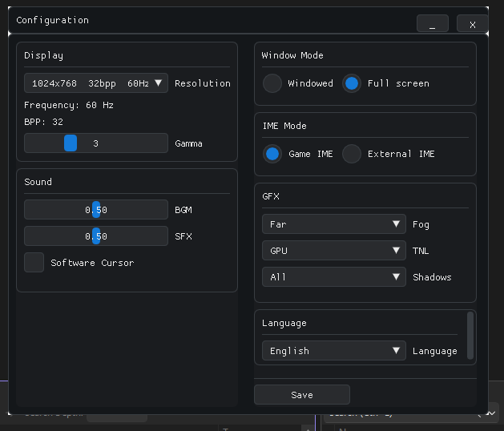504x431 pixels.
Task: Choose Game IME option
Action: click(272, 154)
